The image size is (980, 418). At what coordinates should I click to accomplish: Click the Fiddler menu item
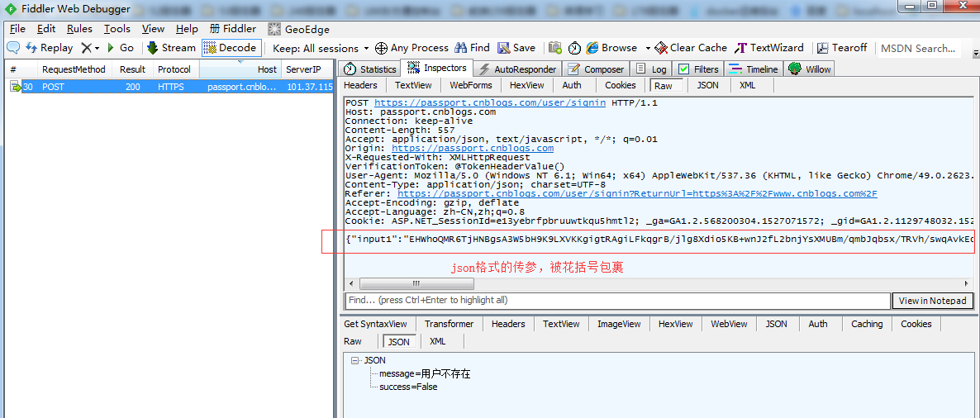[233, 29]
